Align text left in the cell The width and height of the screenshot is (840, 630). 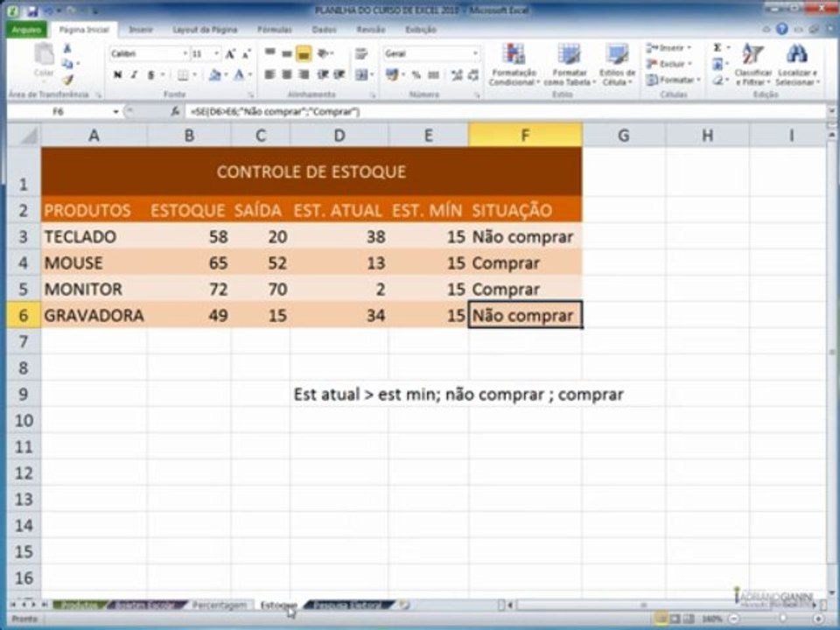coord(270,74)
